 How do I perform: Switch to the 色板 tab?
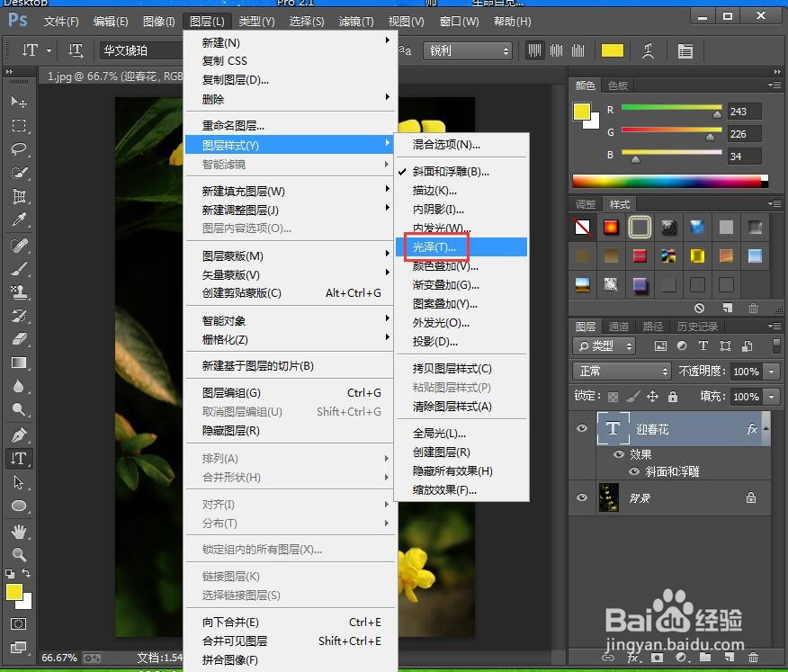[x=618, y=85]
